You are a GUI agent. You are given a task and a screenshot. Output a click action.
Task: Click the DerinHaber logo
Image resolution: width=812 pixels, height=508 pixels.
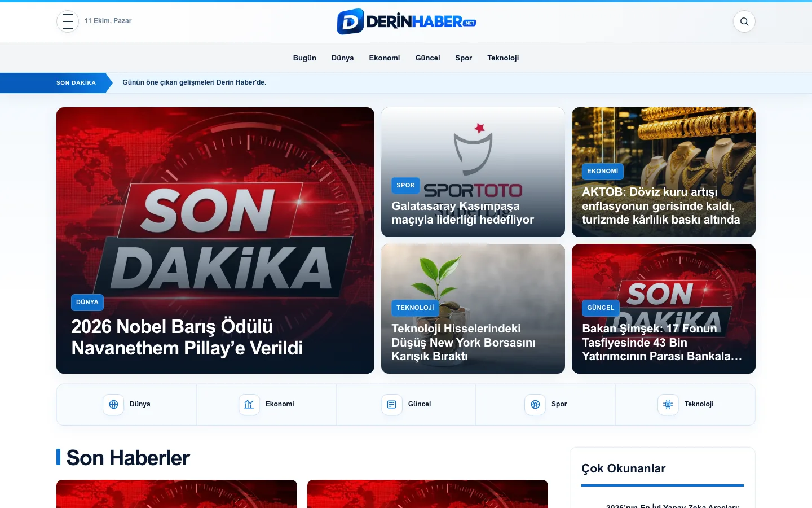(406, 21)
